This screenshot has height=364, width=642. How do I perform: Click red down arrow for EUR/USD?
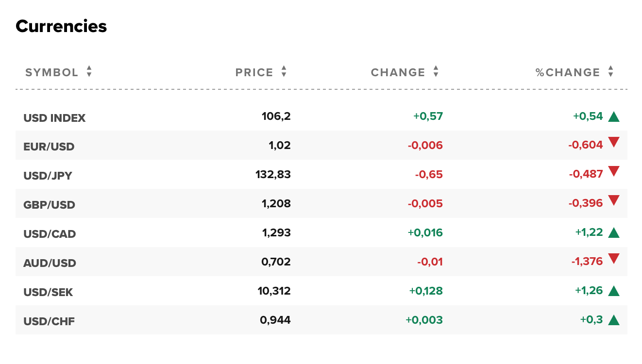pyautogui.click(x=614, y=143)
